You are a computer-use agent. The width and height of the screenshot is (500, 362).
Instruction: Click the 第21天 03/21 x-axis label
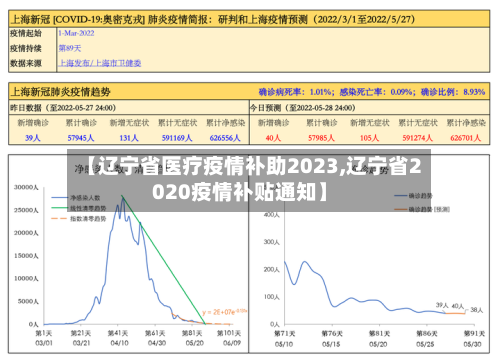click(x=81, y=338)
